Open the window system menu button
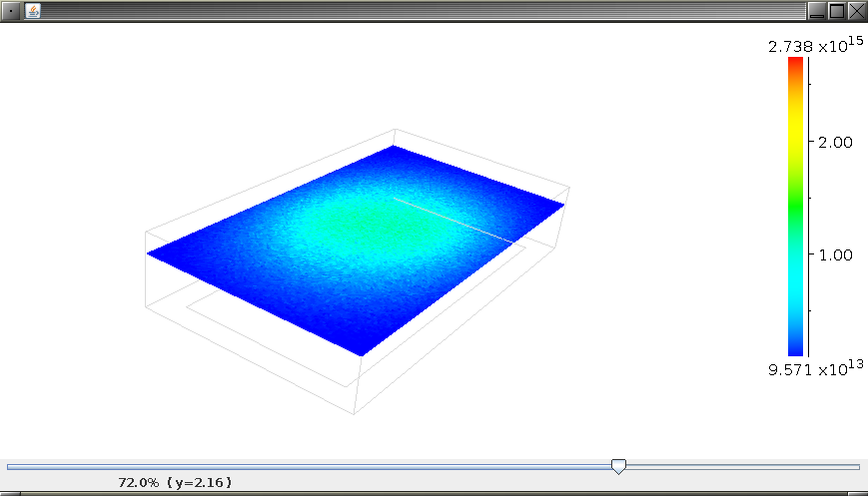Screen dimensions: 868x496 point(11,11)
